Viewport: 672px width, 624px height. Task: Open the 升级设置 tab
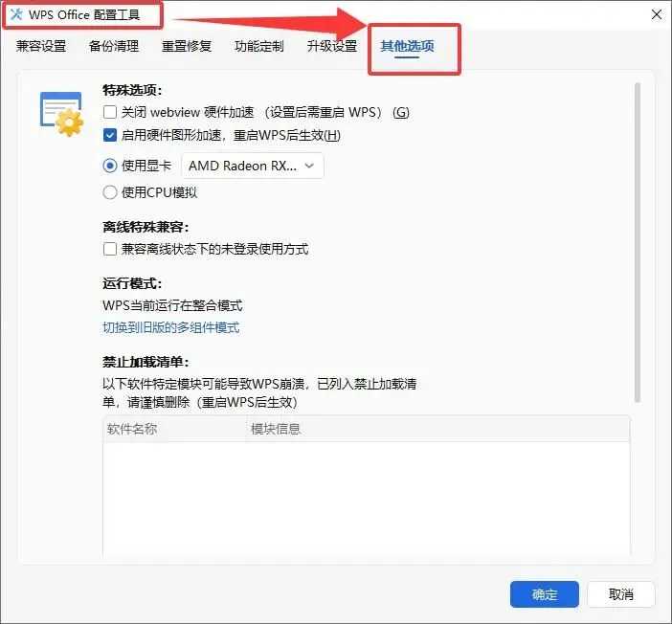tap(332, 46)
